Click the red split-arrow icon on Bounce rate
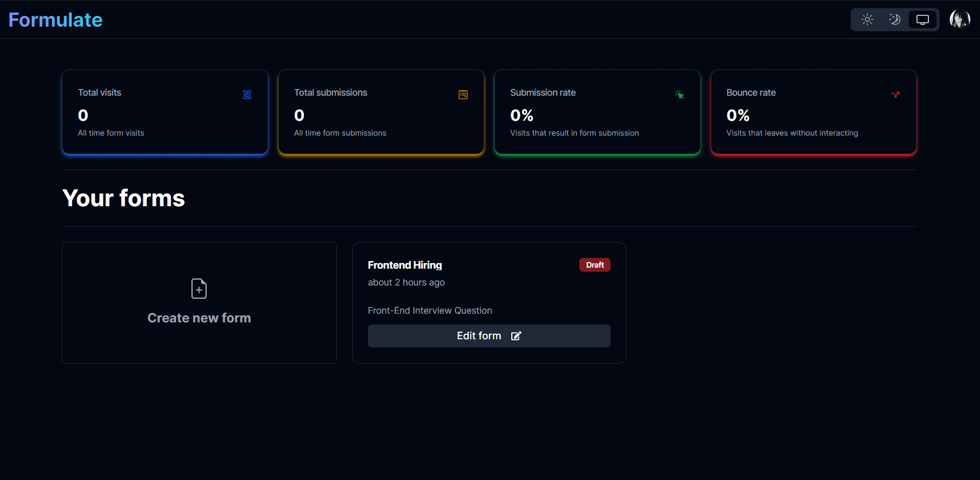The width and height of the screenshot is (980, 480). pyautogui.click(x=896, y=95)
